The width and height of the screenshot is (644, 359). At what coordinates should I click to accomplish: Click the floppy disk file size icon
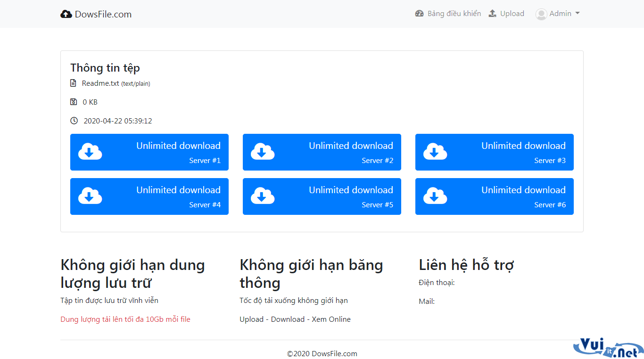(74, 102)
